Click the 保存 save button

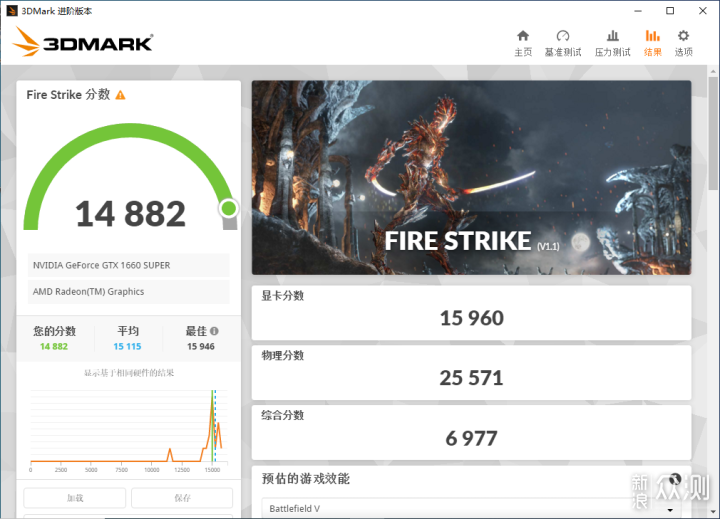point(182,498)
